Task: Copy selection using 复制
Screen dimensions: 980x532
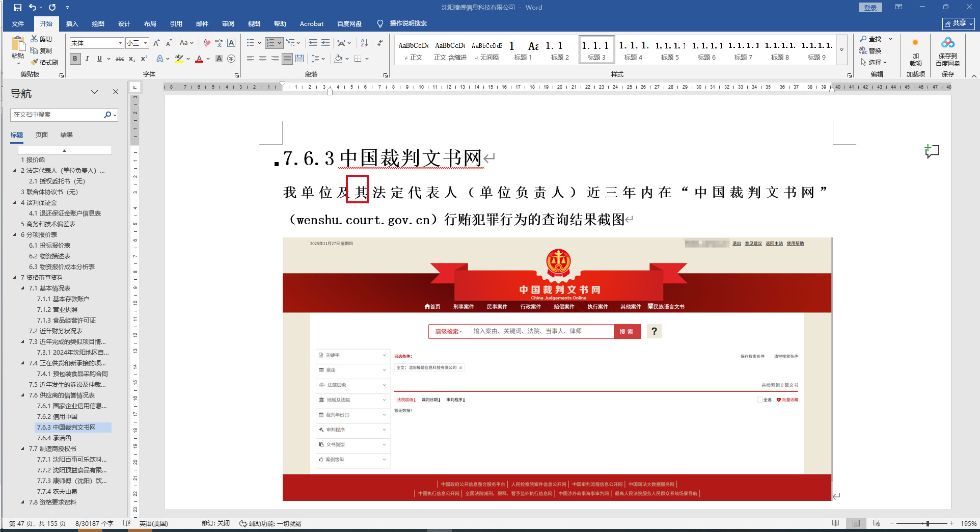Action: tap(41, 50)
